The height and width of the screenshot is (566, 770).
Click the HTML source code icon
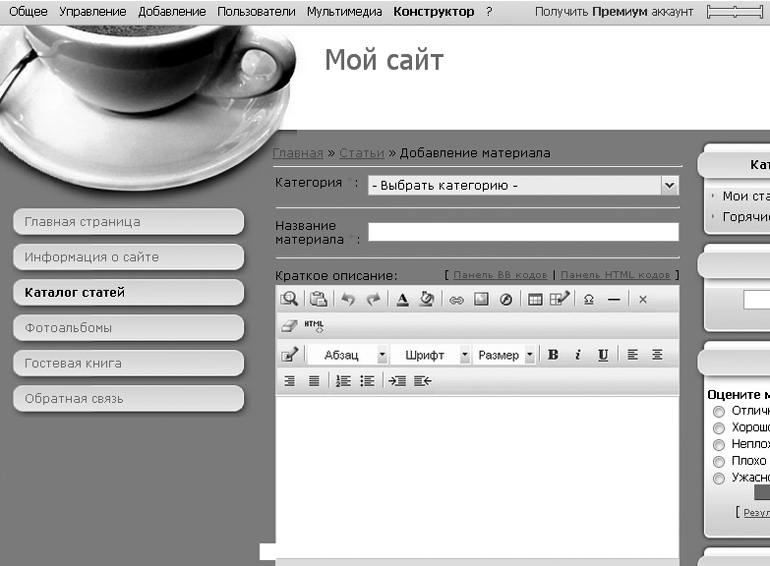pyautogui.click(x=314, y=325)
